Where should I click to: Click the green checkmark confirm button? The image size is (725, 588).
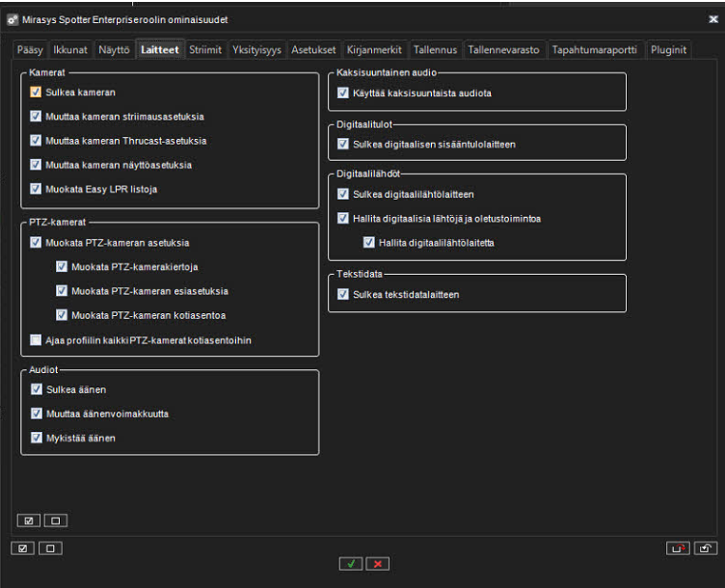350,563
